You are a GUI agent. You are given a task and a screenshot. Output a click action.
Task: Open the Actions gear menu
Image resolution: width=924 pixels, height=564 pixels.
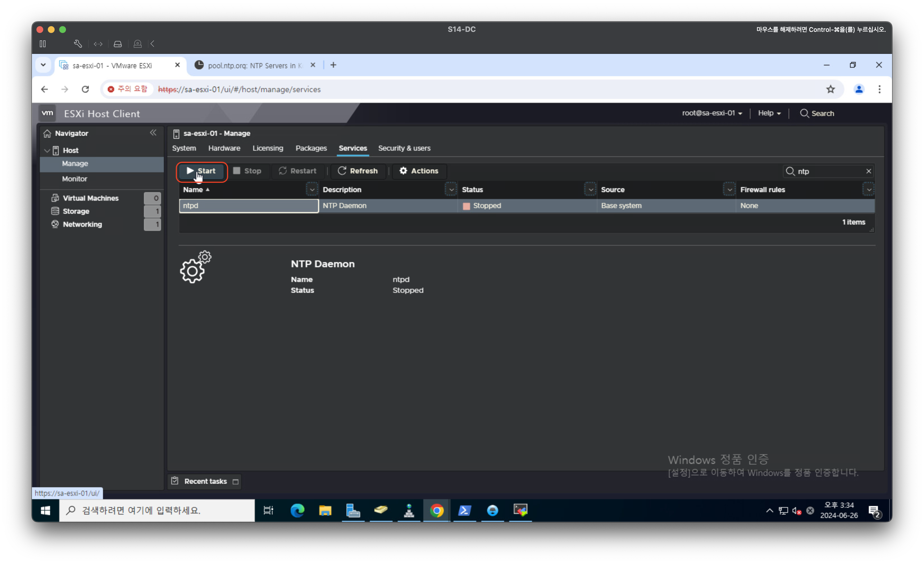418,171
